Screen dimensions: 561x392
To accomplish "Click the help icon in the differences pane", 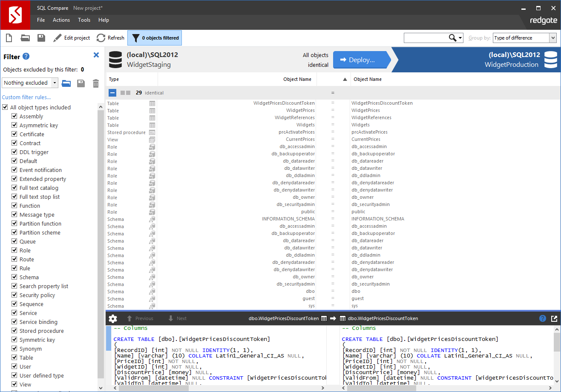I will point(542,318).
